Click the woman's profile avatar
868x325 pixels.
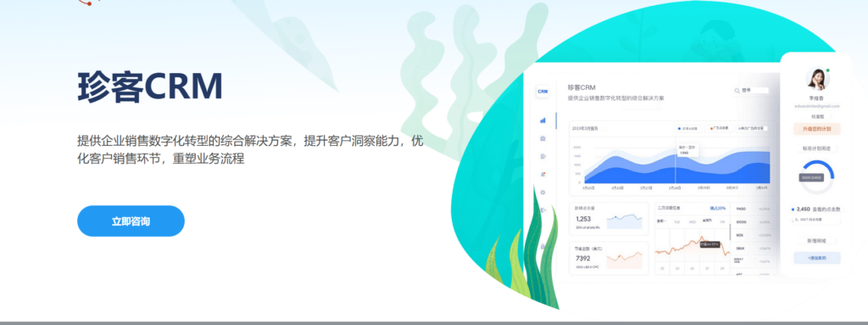point(817,79)
